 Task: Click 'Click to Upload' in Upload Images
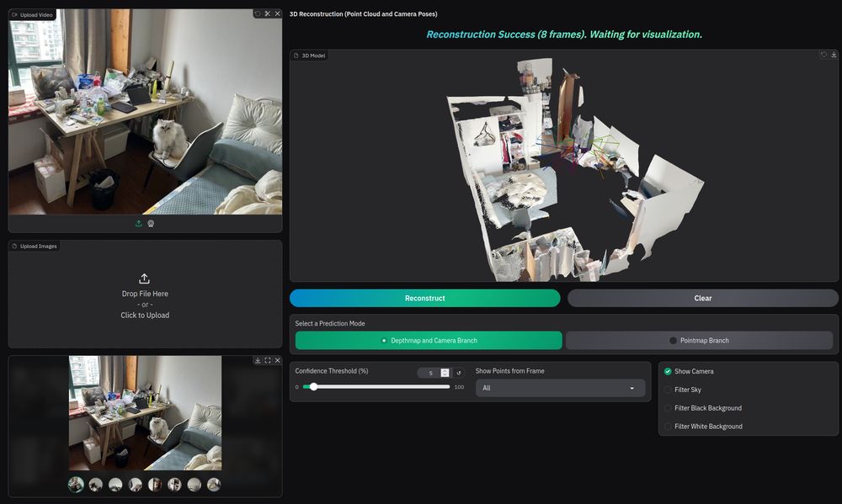(145, 315)
